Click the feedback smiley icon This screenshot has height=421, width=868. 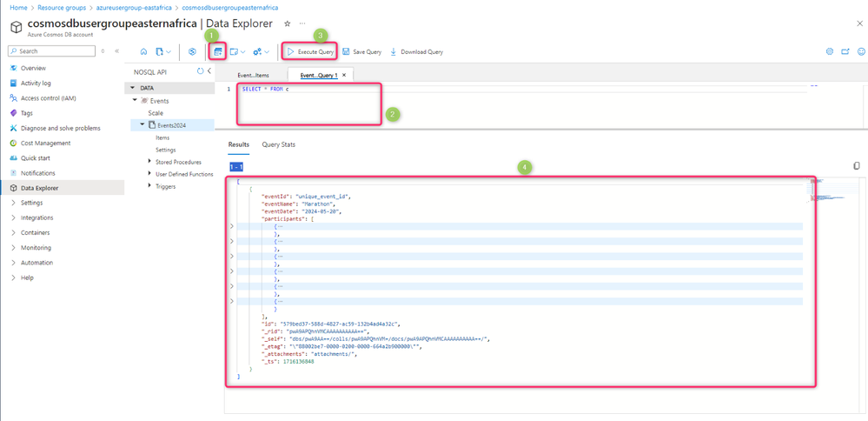[x=861, y=51]
